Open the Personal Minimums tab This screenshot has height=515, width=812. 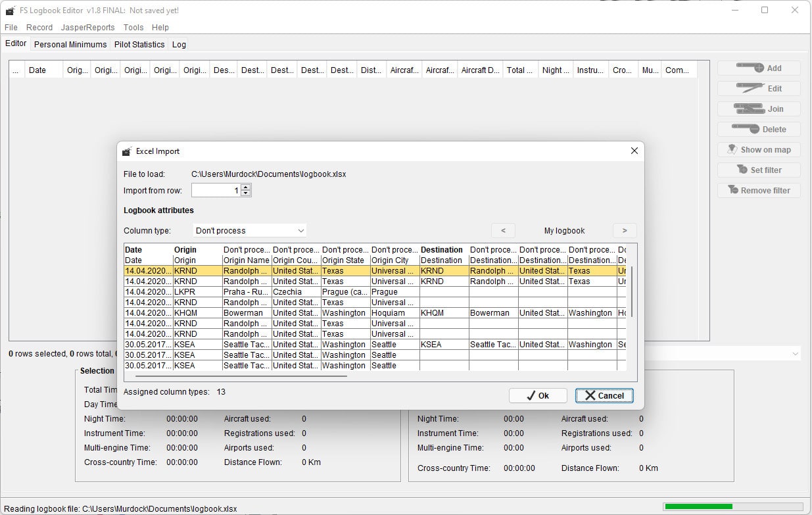70,45
